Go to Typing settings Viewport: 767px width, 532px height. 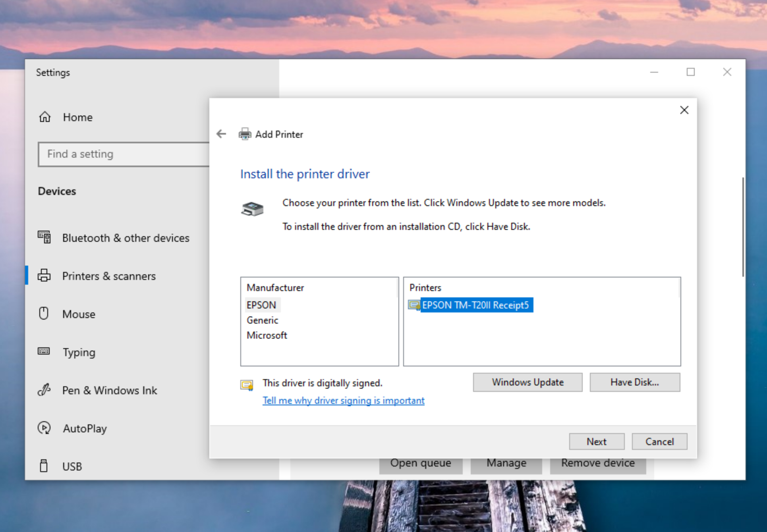pyautogui.click(x=79, y=352)
